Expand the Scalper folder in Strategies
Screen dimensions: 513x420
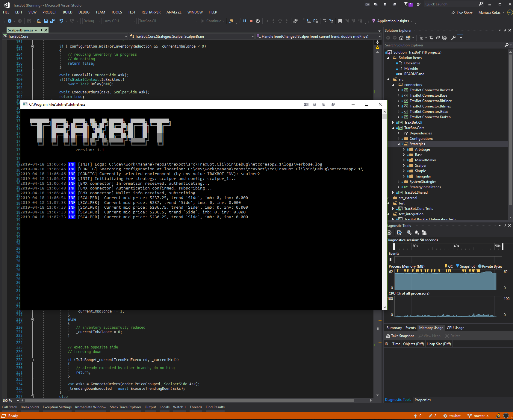(x=404, y=166)
